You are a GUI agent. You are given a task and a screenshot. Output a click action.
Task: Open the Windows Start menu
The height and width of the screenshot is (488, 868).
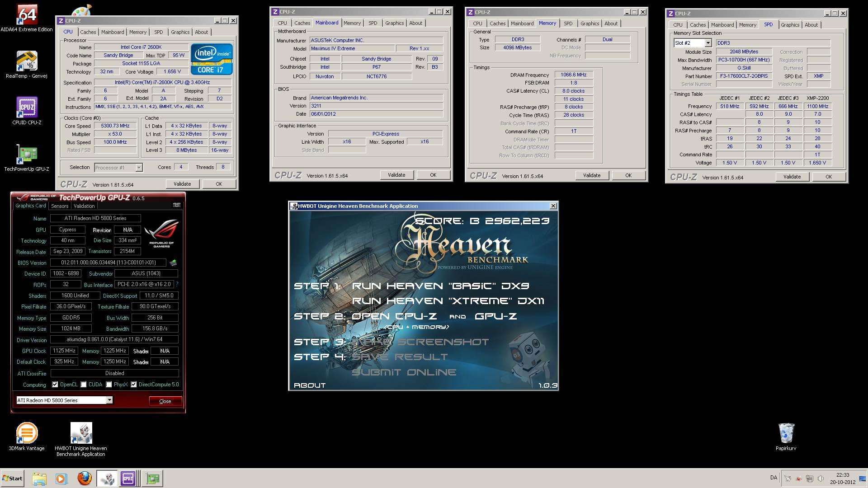(12, 479)
